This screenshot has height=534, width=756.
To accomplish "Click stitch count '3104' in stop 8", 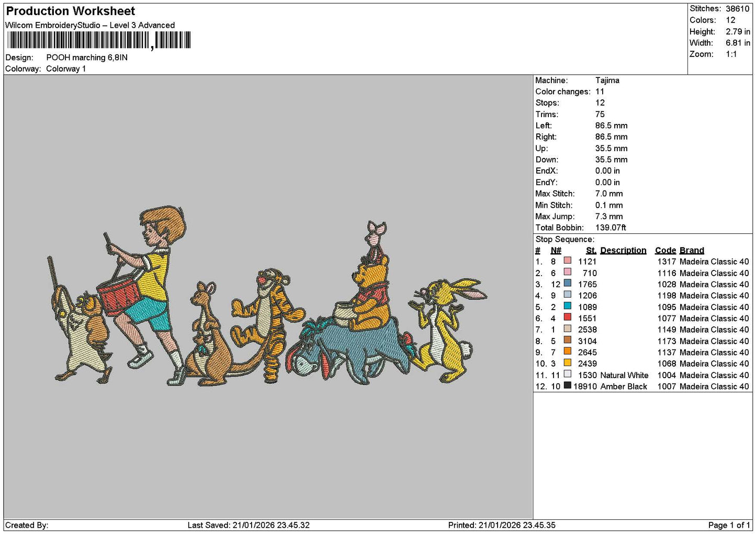I will [x=587, y=341].
